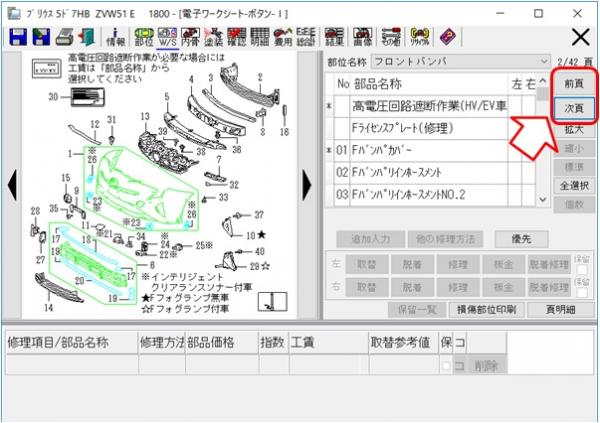Viewport: 600px width, 423px height.
Task: Click 修理 in the 右 row
Action: pos(458,287)
